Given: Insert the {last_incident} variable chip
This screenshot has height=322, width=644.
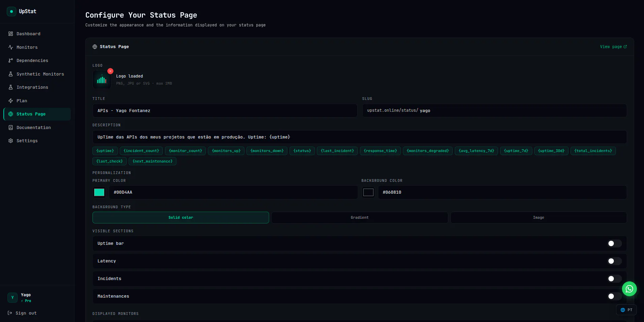Looking at the screenshot, I should click(x=338, y=151).
